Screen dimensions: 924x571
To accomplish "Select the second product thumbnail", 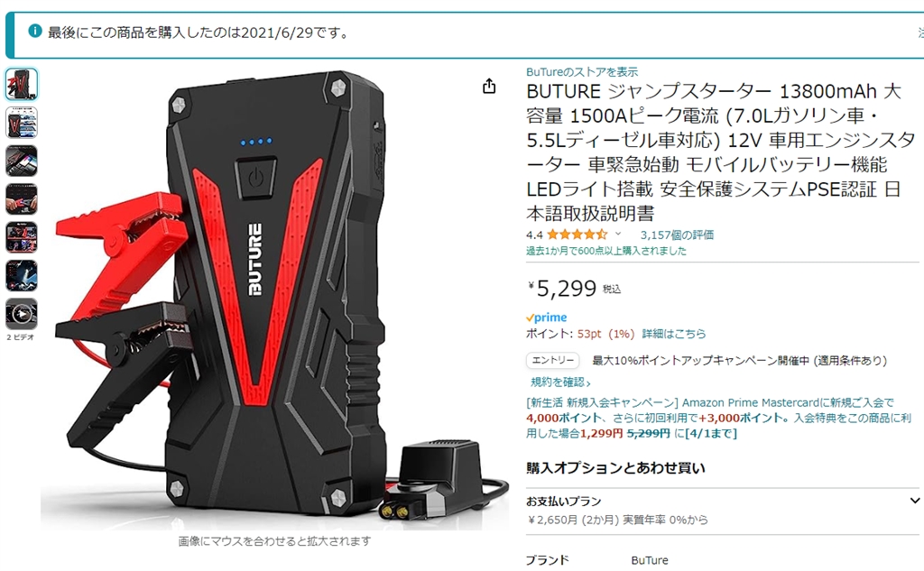I will (22, 123).
